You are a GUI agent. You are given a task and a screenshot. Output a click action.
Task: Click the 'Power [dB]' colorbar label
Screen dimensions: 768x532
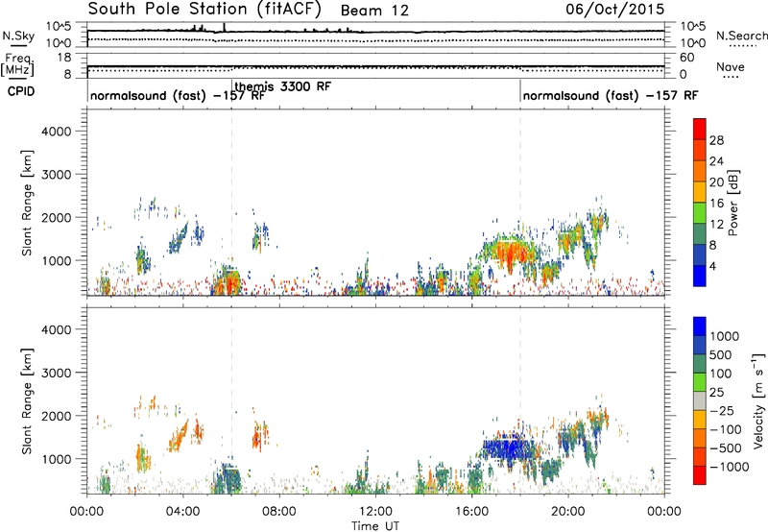pos(733,203)
